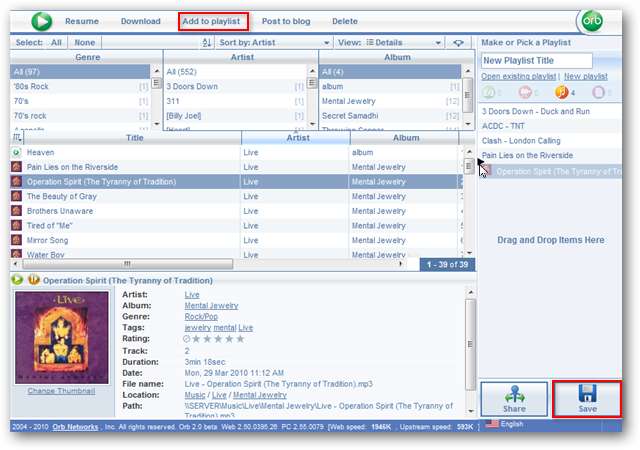The width and height of the screenshot is (640, 450).
Task: Click the sort order A-Z icon
Action: (207, 43)
